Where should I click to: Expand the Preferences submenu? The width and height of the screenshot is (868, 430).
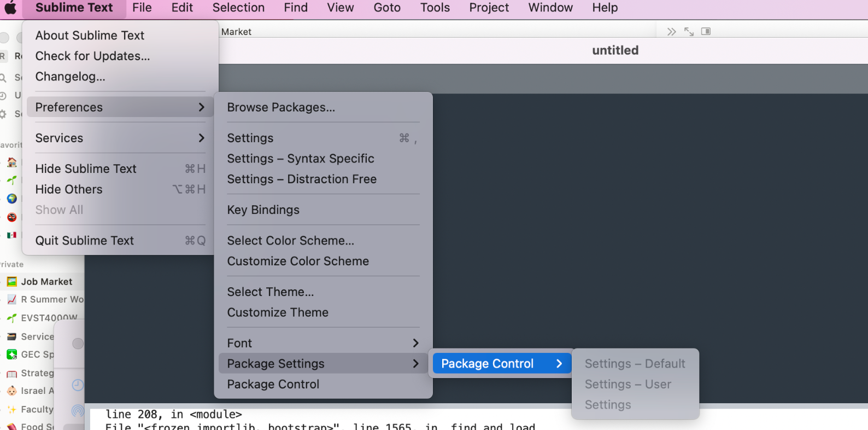click(x=120, y=107)
